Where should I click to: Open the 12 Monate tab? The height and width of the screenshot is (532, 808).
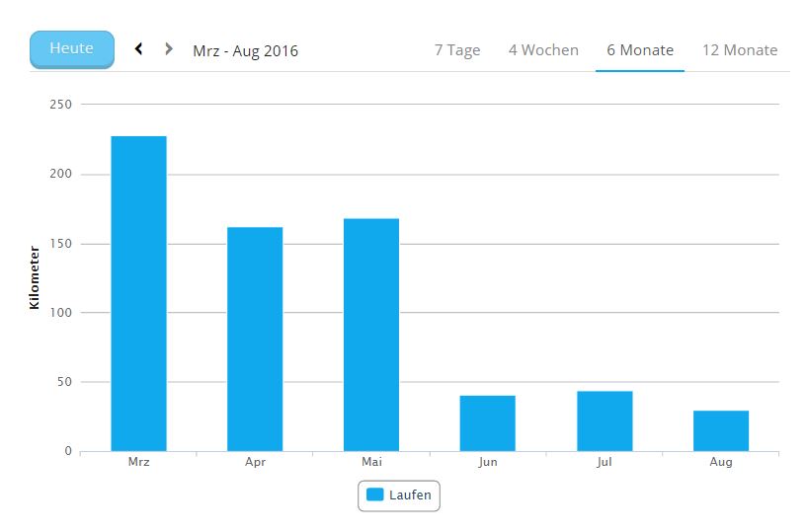pos(740,50)
